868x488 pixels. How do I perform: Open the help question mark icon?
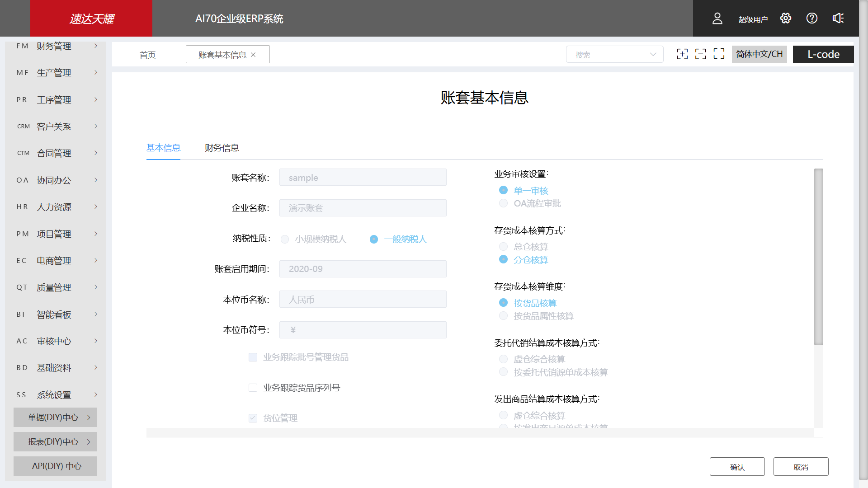(812, 18)
